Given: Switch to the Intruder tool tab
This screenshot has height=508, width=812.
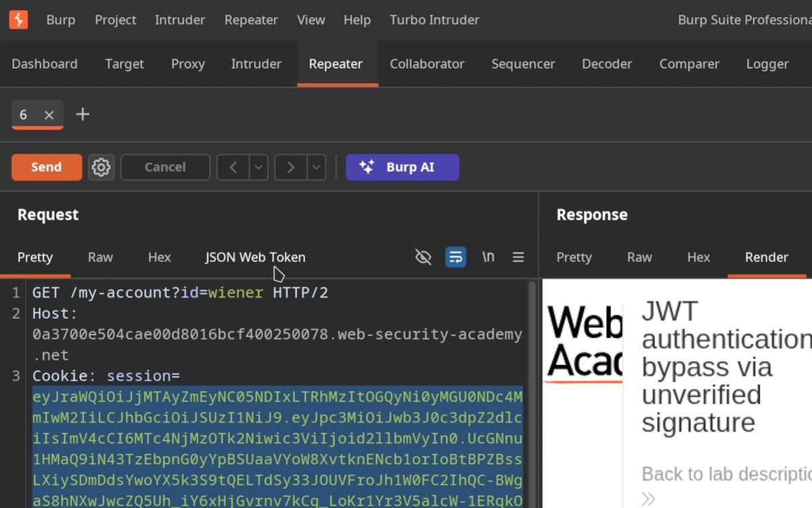Looking at the screenshot, I should (256, 64).
